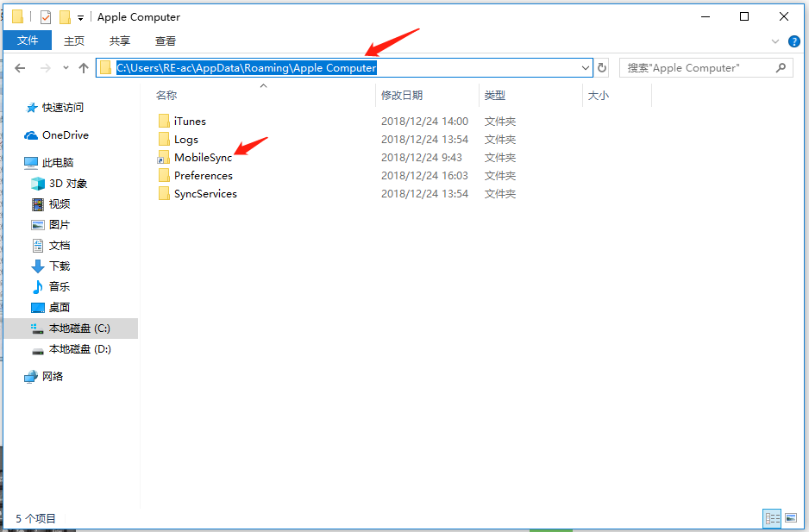This screenshot has width=809, height=532.
Task: Open the Customize Quick Access Toolbar dropdown
Action: coord(80,17)
